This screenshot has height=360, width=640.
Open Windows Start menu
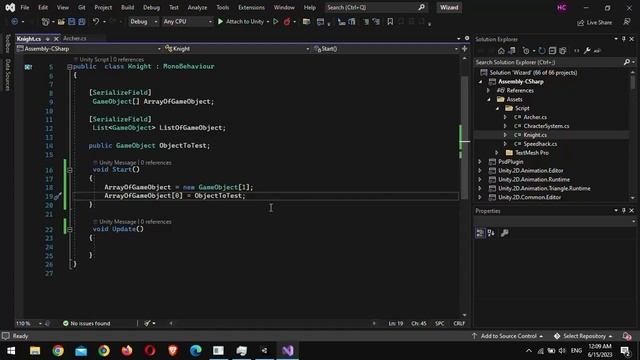(x=11, y=350)
